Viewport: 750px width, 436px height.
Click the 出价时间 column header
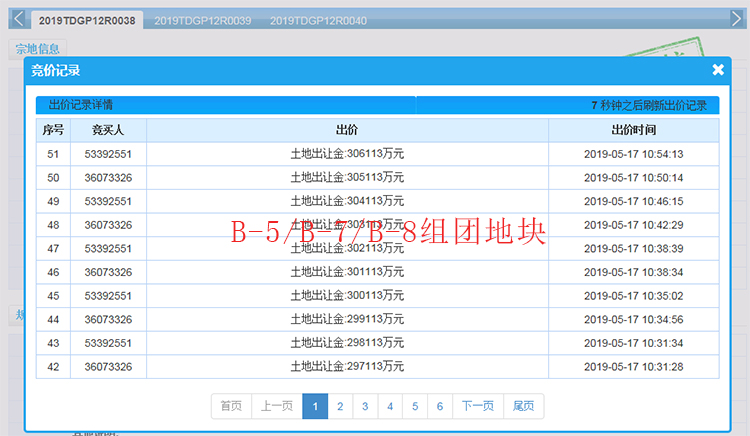click(633, 130)
